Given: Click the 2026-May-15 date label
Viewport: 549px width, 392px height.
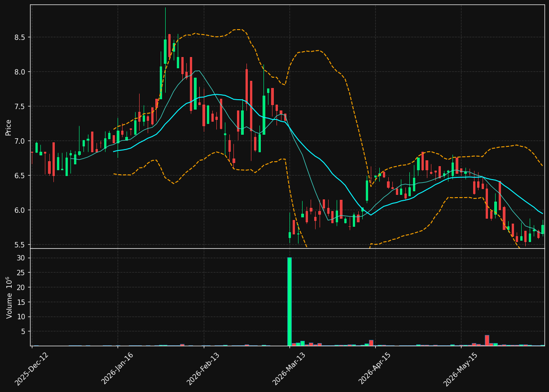Looking at the screenshot, I should (460, 369).
